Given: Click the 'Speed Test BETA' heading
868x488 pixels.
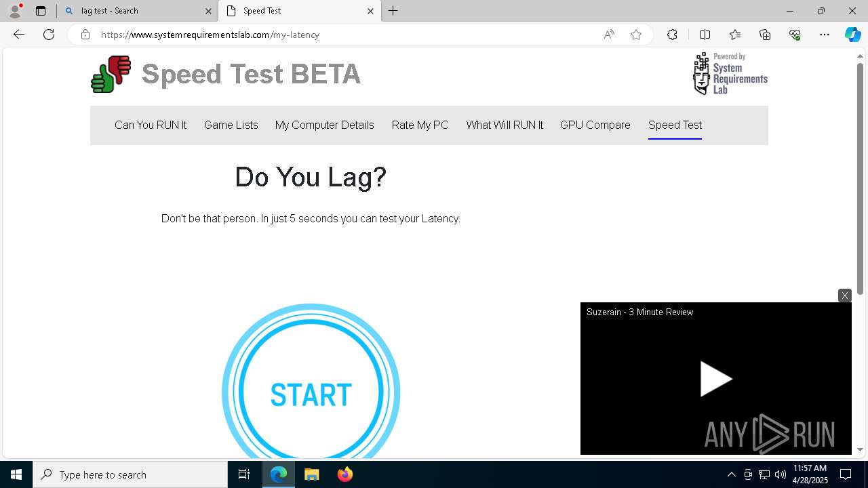Looking at the screenshot, I should [251, 74].
